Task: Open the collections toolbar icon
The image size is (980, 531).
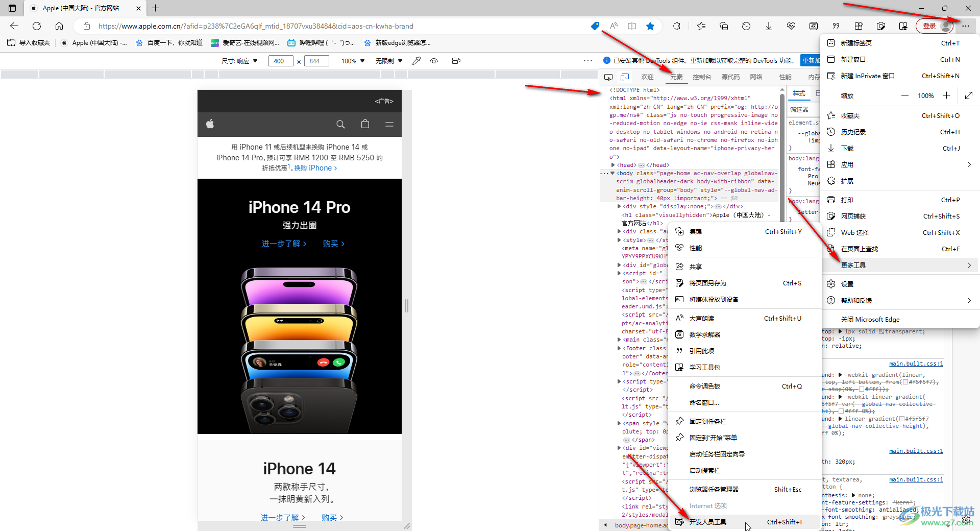Action: [724, 26]
